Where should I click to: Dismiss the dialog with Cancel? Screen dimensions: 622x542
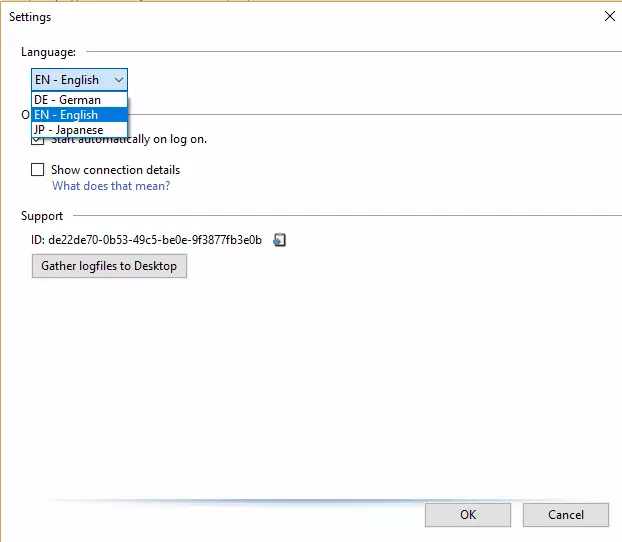[566, 515]
